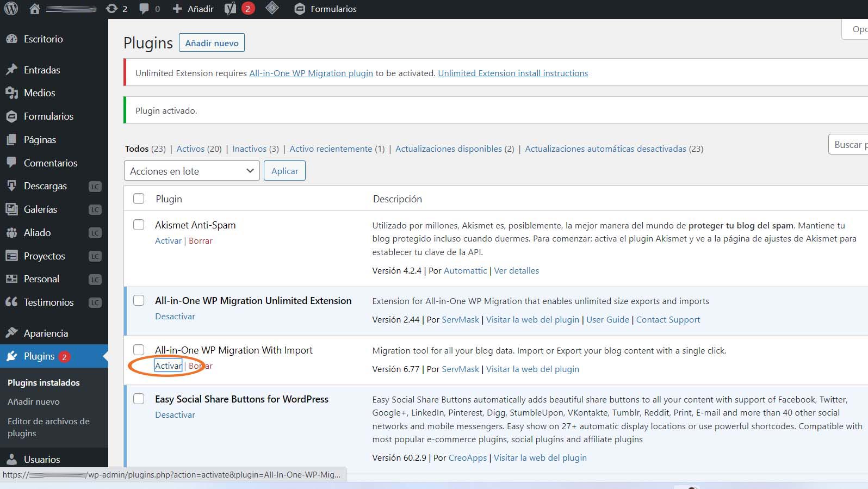Open the CreoApps author link
The width and height of the screenshot is (868, 489).
468,457
